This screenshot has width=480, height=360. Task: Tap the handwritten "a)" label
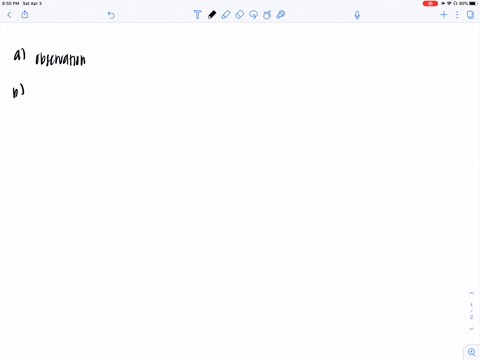coord(19,55)
